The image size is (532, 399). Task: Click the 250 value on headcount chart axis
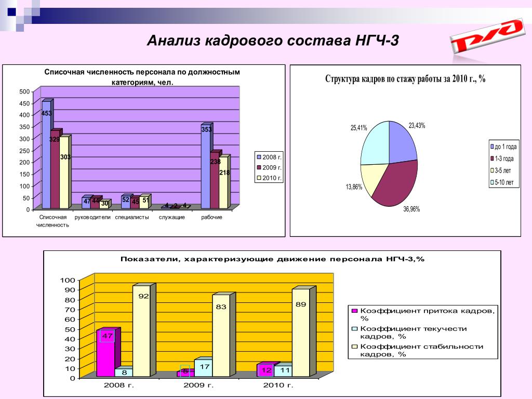click(x=24, y=151)
